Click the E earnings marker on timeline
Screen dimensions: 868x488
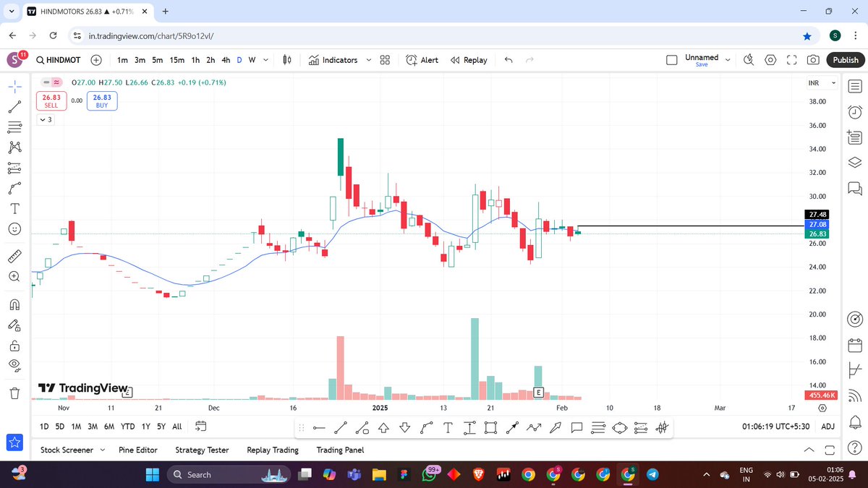tap(538, 393)
